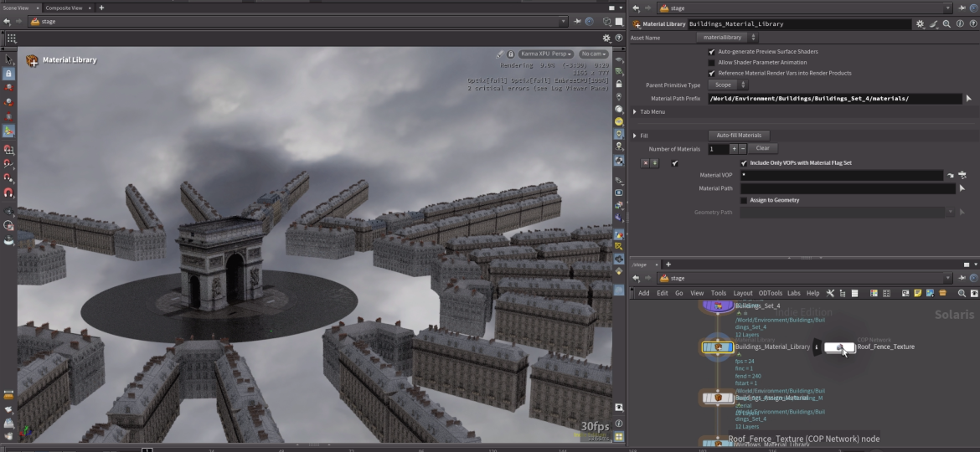Open the info icon in the parameter header
This screenshot has height=452, width=980.
[x=959, y=24]
